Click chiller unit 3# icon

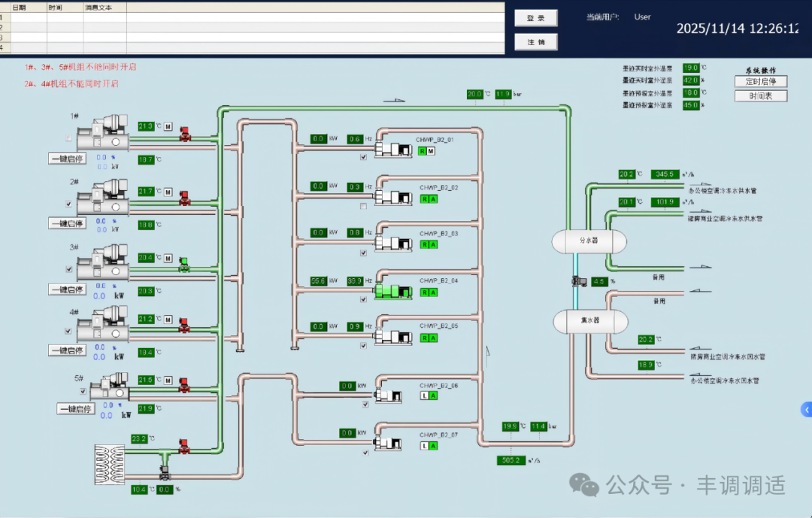(x=102, y=263)
